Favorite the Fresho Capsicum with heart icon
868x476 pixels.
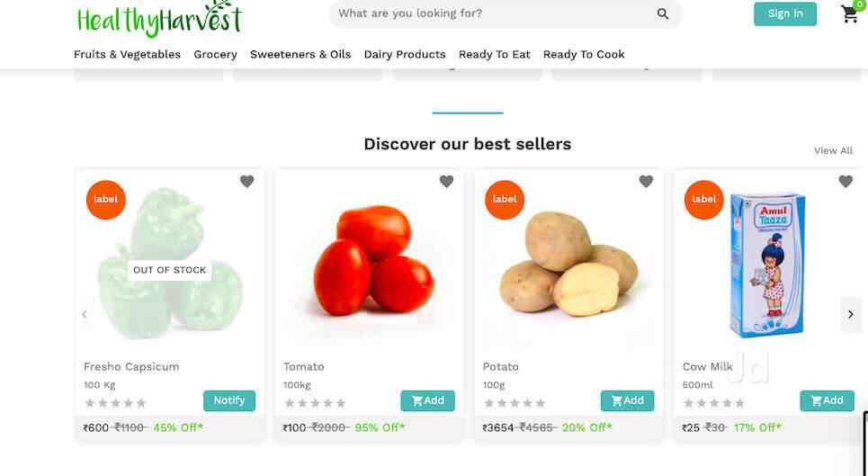(246, 181)
